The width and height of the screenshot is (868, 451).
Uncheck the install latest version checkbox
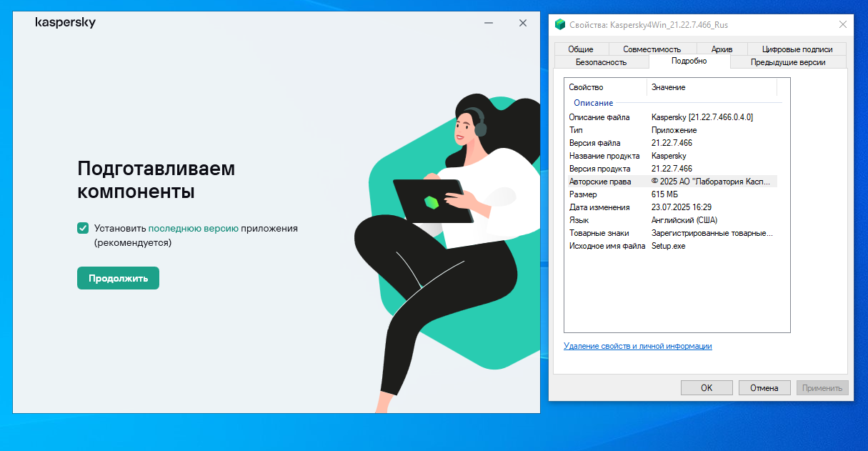[x=83, y=228]
